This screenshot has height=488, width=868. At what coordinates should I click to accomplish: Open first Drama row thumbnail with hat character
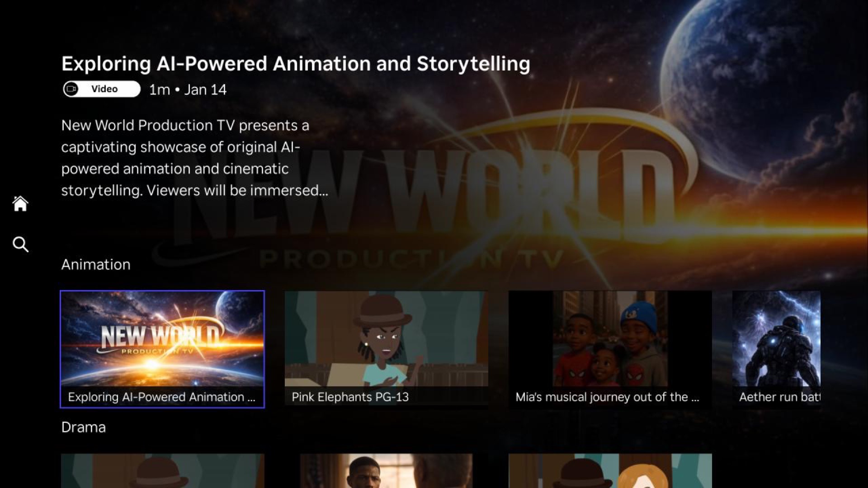coord(163,471)
